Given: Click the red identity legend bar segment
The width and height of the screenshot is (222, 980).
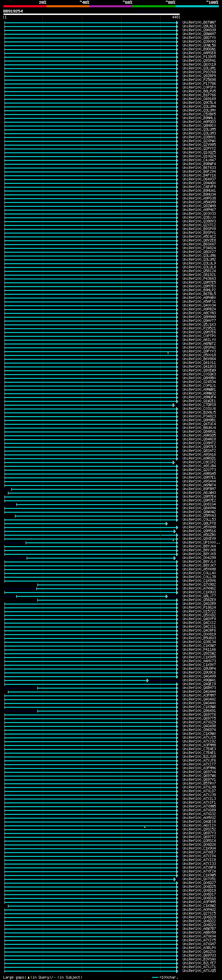Looking at the screenshot, I should [x=25, y=6].
